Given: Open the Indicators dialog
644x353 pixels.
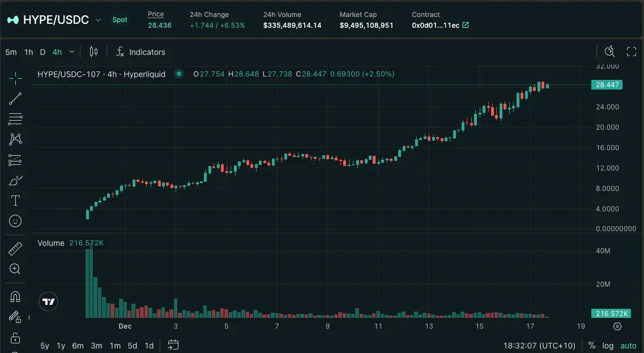Looking at the screenshot, I should click(x=140, y=52).
